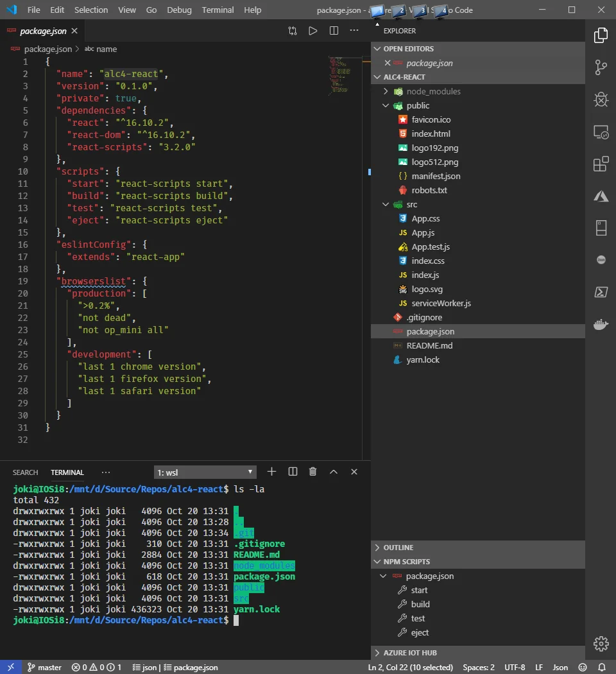Open the Edit menu
This screenshot has width=616, height=674.
57,10
